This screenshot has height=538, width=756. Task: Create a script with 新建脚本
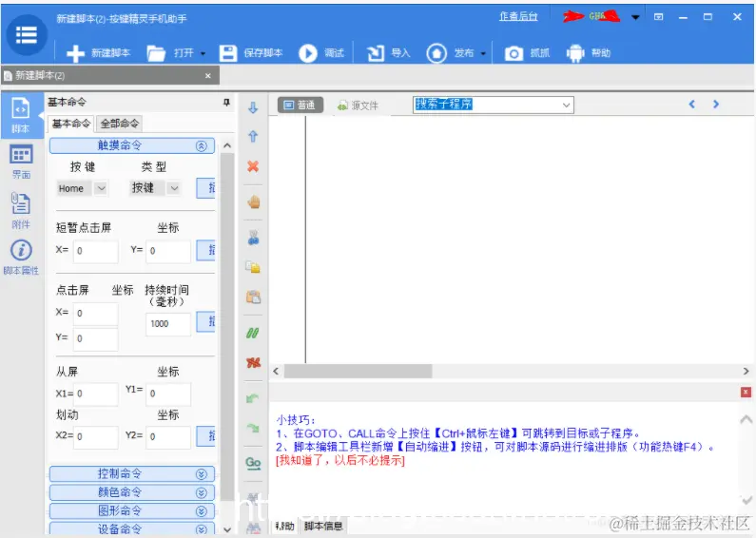(98, 53)
